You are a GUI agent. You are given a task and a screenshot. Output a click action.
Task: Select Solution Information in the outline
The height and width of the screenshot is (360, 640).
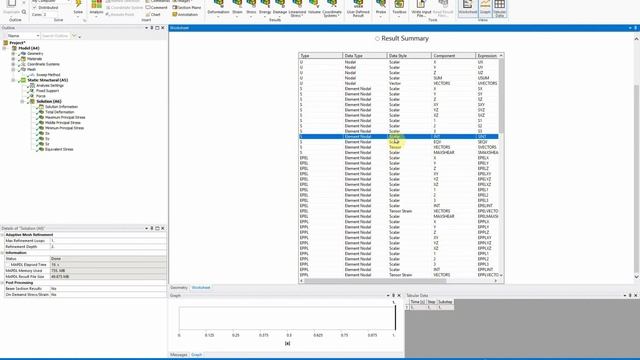pos(61,107)
